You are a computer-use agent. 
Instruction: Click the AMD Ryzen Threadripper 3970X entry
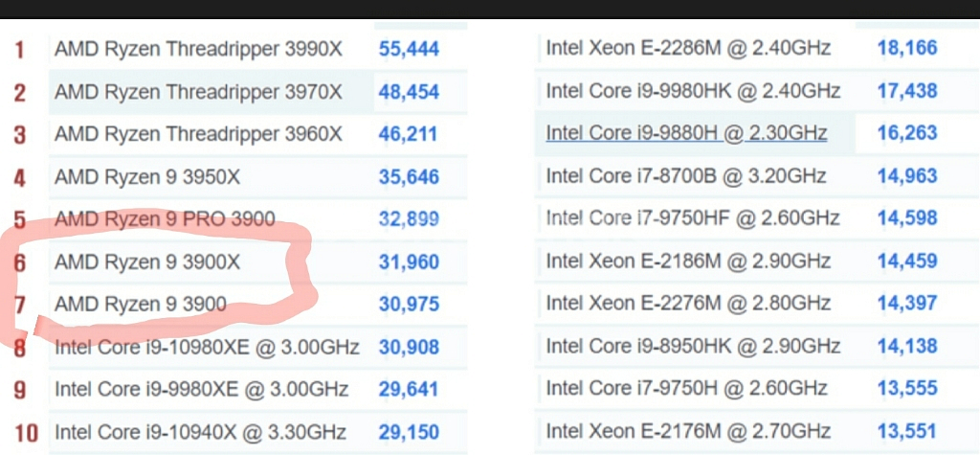(x=198, y=92)
